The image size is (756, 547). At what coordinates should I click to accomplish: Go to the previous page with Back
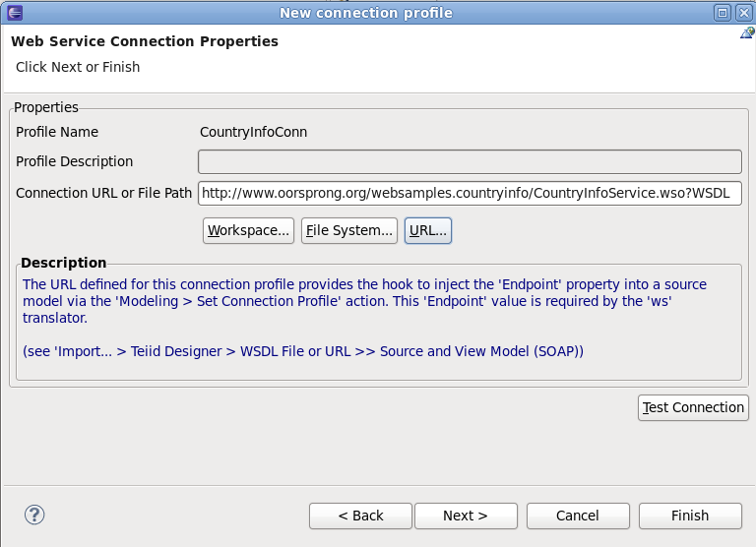coord(360,516)
